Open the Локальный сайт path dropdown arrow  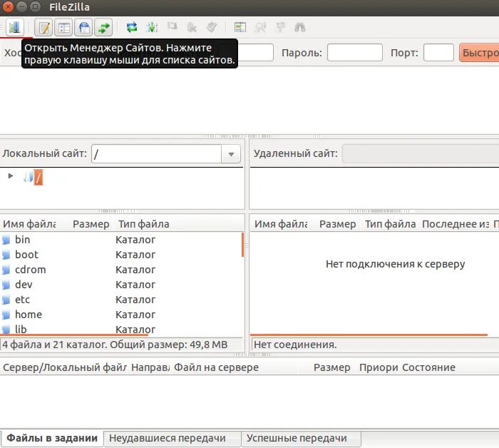tap(231, 154)
